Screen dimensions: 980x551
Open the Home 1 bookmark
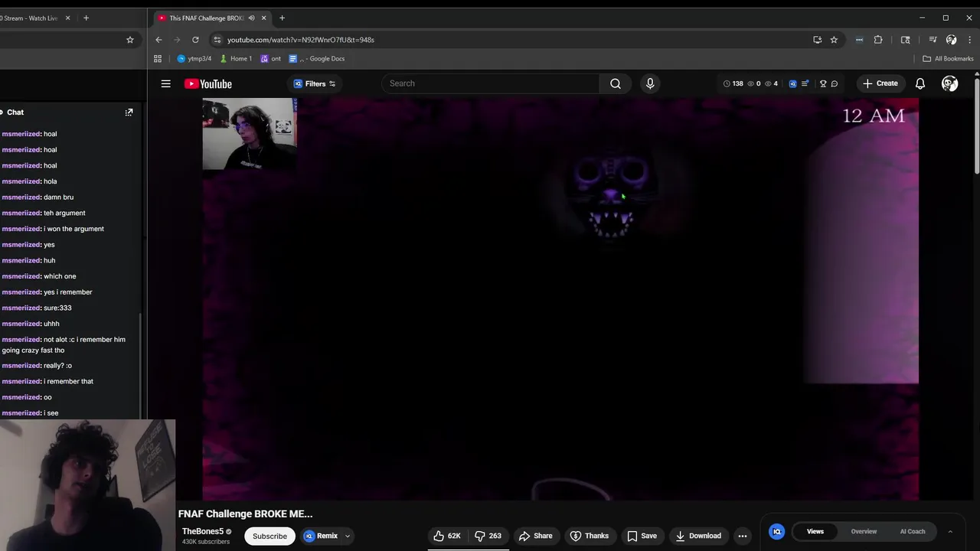pyautogui.click(x=235, y=59)
